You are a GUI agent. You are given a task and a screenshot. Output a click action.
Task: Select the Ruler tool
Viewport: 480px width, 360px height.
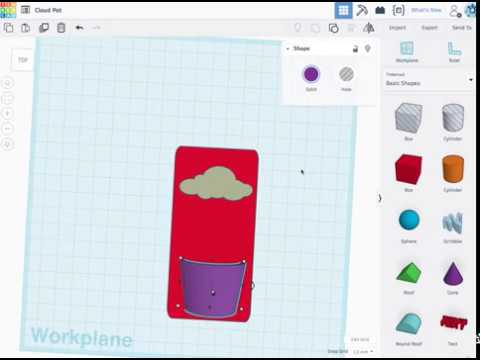(x=454, y=52)
